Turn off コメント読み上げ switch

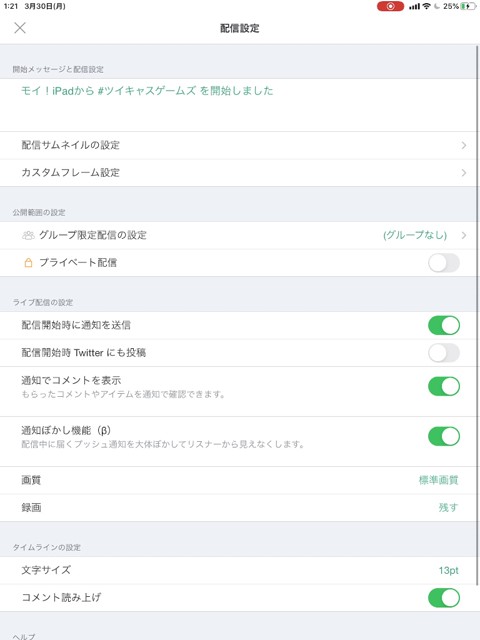click(444, 598)
